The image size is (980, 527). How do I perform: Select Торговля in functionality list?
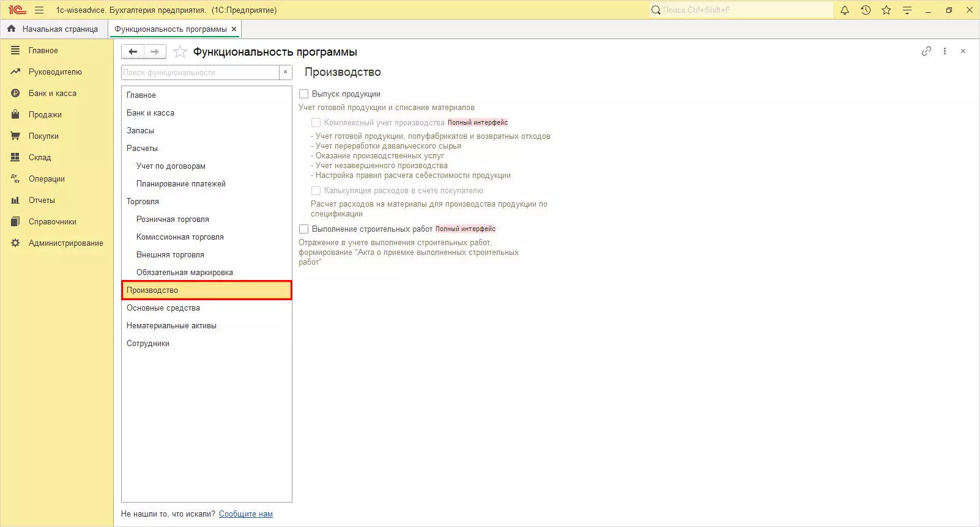tap(207, 201)
